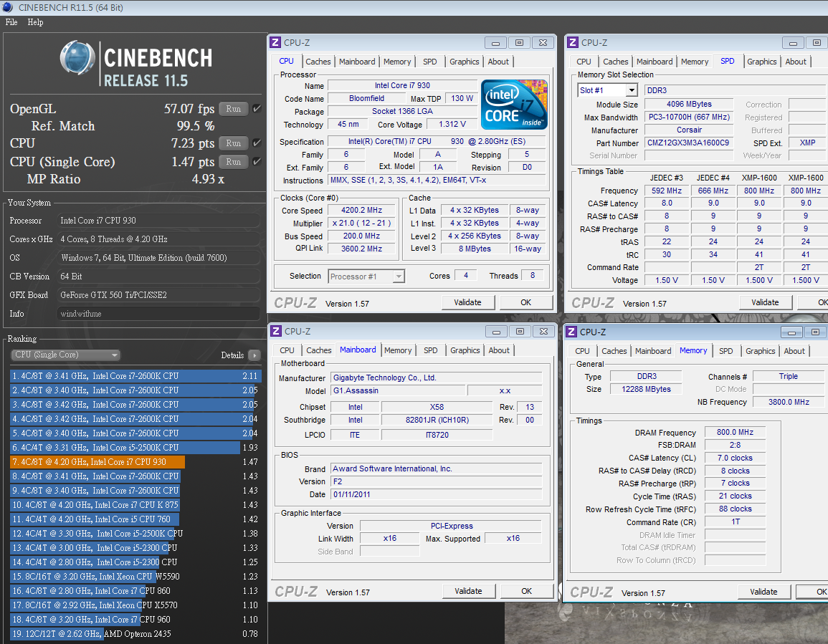828x644 pixels.
Task: Run the OpenGL benchmark
Action: pyautogui.click(x=234, y=109)
